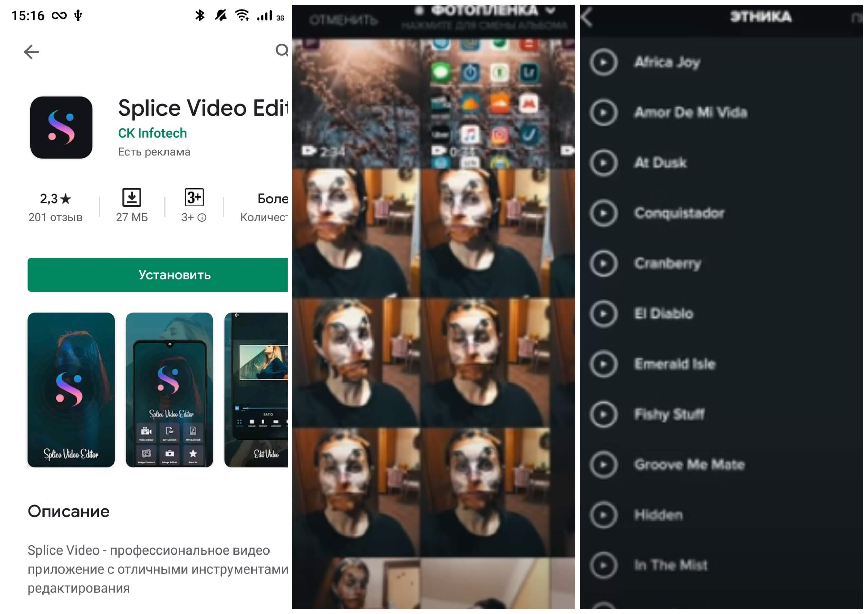Tap ОТМЕНИТЬ cancel in the gallery picker
The image size is (868, 614).
point(343,20)
